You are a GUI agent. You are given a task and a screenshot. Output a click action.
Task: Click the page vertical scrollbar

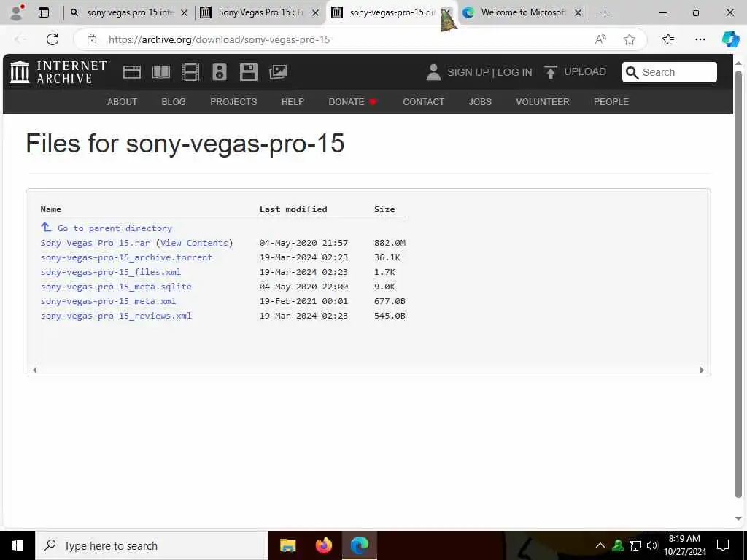click(x=738, y=285)
